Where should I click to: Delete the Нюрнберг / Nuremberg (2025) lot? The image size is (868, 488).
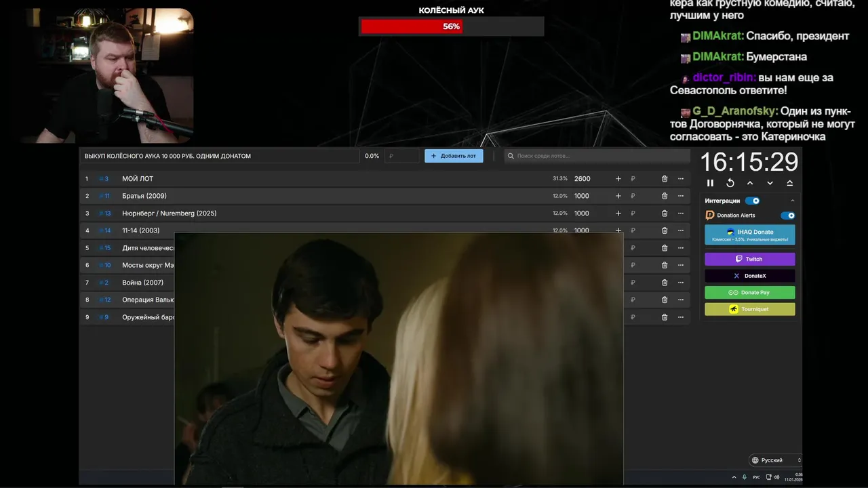point(665,213)
